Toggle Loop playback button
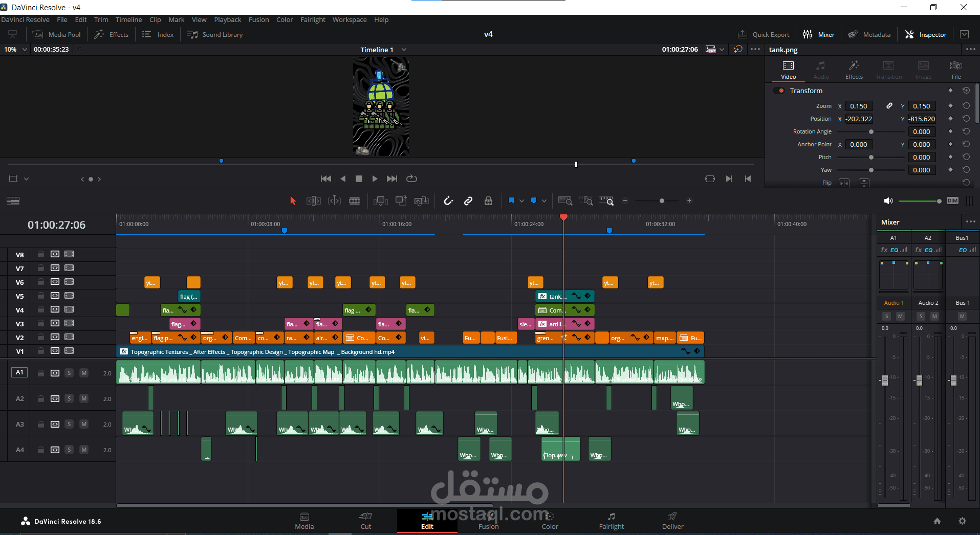Screen dimensions: 980x535 [x=411, y=179]
